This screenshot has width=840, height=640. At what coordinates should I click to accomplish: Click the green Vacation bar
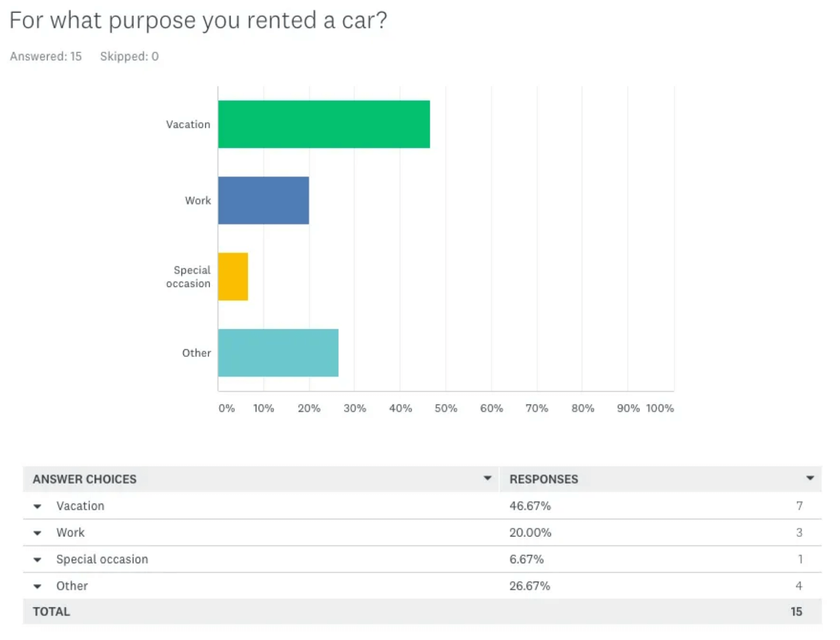(x=323, y=124)
